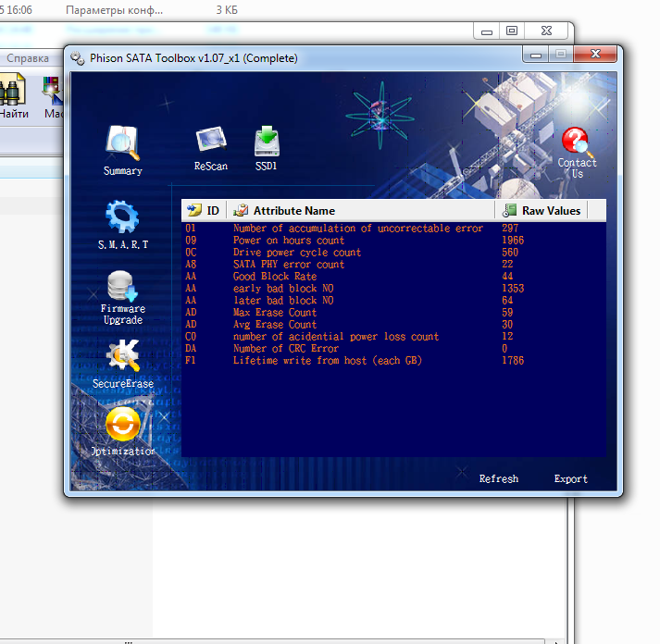Click the '3 КБ' file size text
Screen dimensions: 660x644
[227, 10]
